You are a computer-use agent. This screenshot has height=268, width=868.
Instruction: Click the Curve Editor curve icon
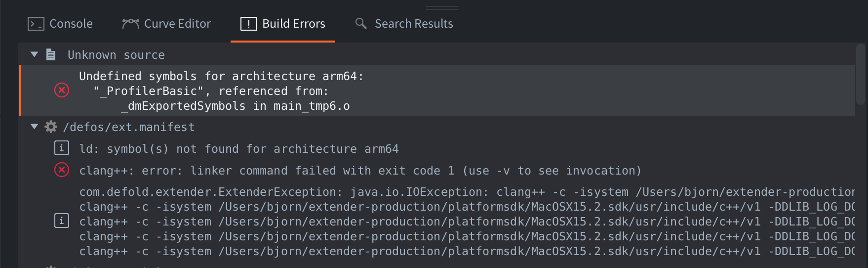click(131, 24)
